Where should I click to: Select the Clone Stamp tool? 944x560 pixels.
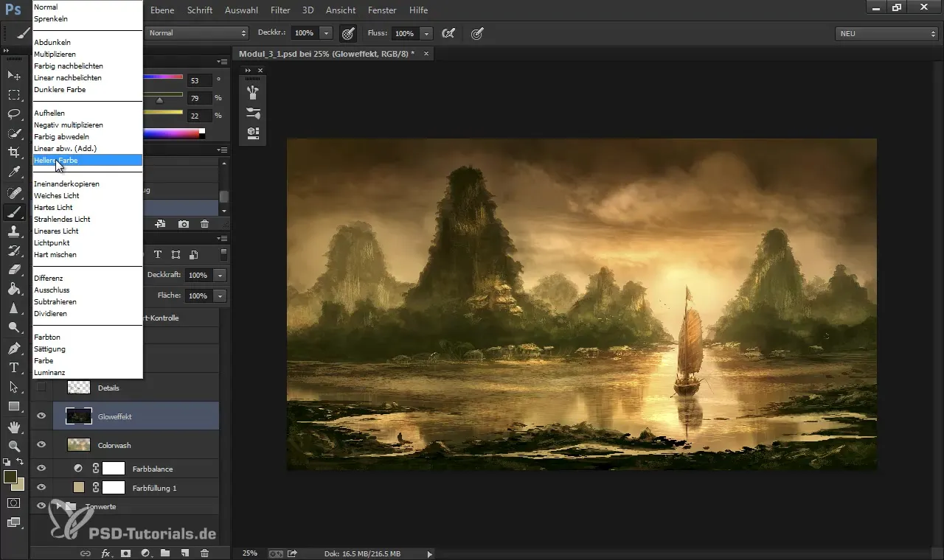click(14, 231)
